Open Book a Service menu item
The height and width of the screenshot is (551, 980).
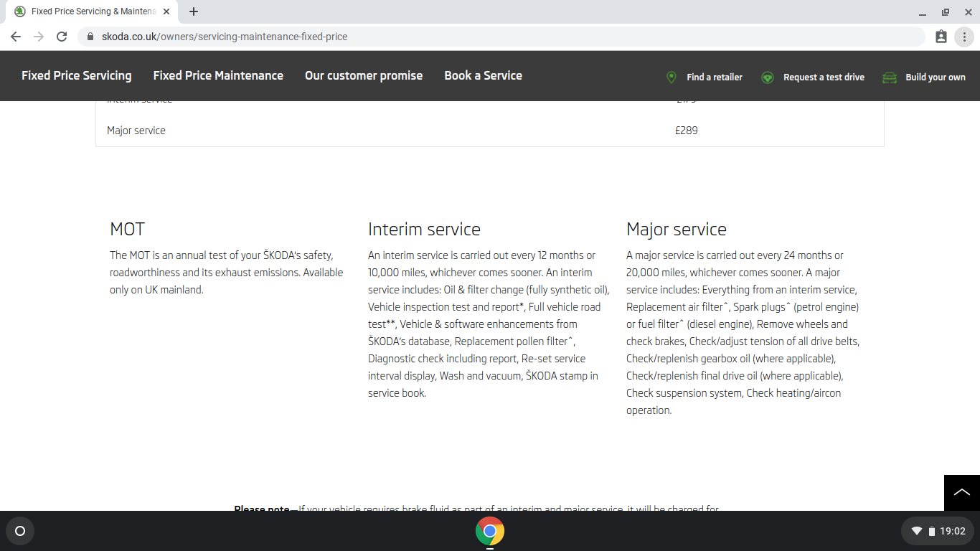point(483,75)
